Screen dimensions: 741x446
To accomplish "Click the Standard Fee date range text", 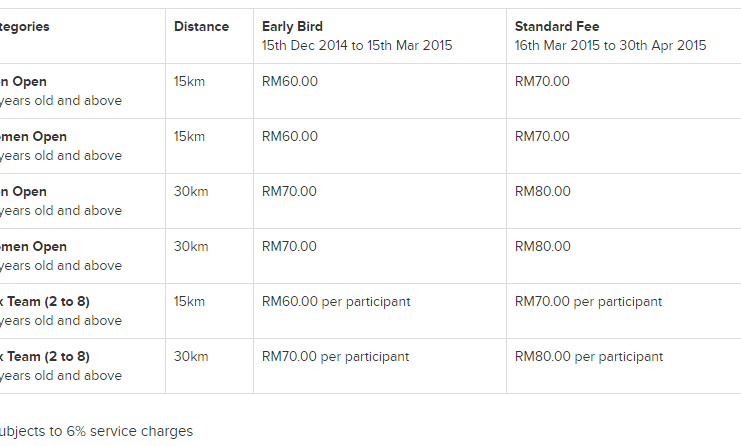I will point(610,45).
